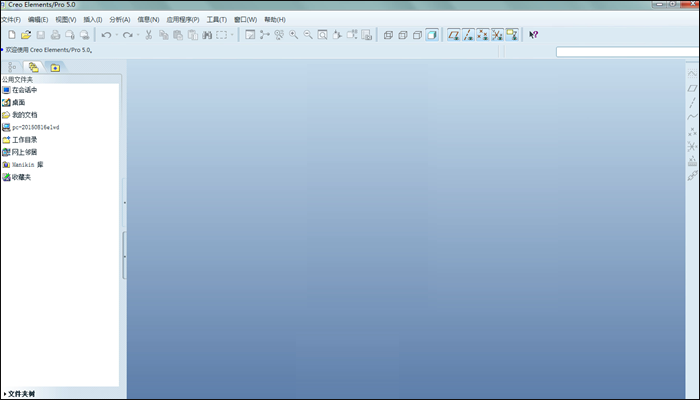The image size is (700, 400).
Task: Open the Redo history dropdown arrow
Action: (x=138, y=35)
